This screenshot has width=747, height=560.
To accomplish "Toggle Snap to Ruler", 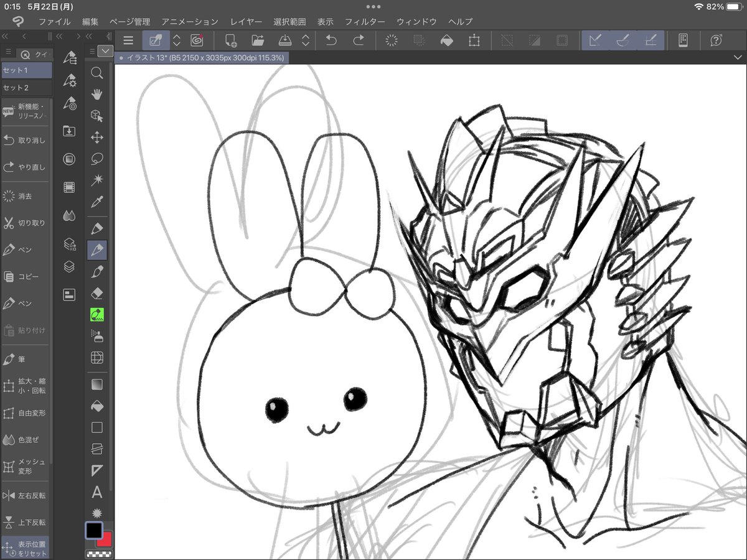I will click(x=595, y=41).
